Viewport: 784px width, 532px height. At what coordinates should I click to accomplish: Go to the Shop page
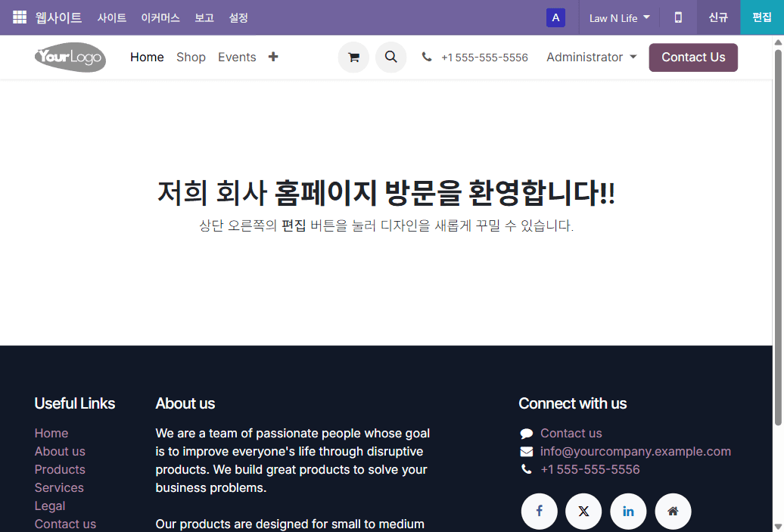(x=191, y=57)
